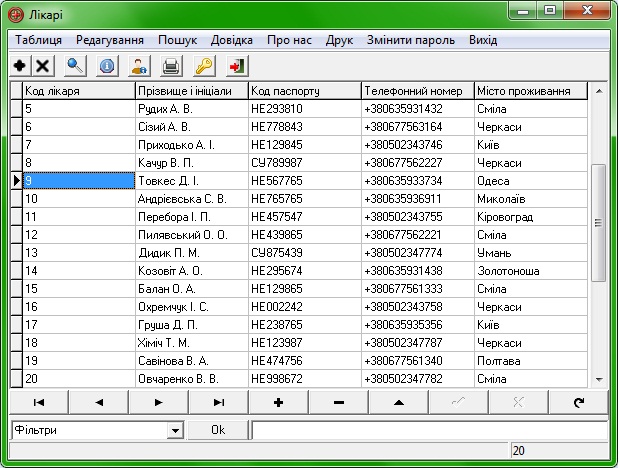Select city cell Кіровоград

click(x=531, y=217)
